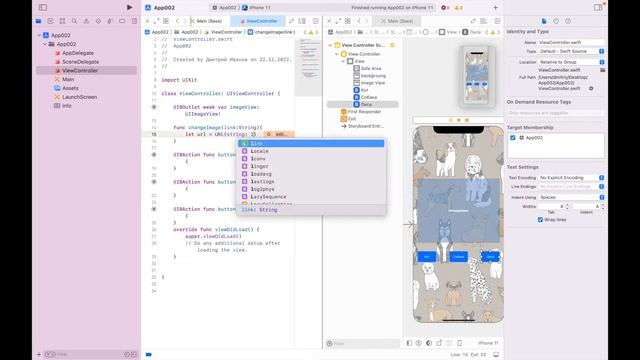Screen dimensions: 640x360
Task: Open the Project navigator folder icon
Action: click(38, 21)
